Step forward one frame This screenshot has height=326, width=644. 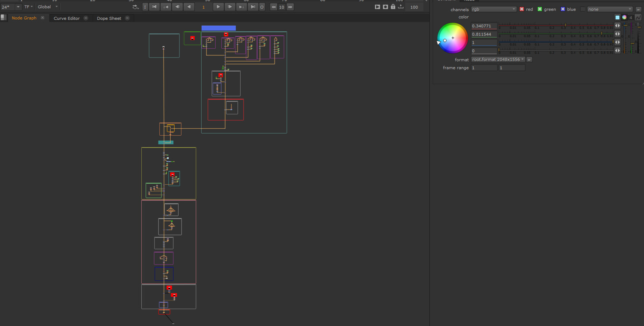click(x=230, y=7)
